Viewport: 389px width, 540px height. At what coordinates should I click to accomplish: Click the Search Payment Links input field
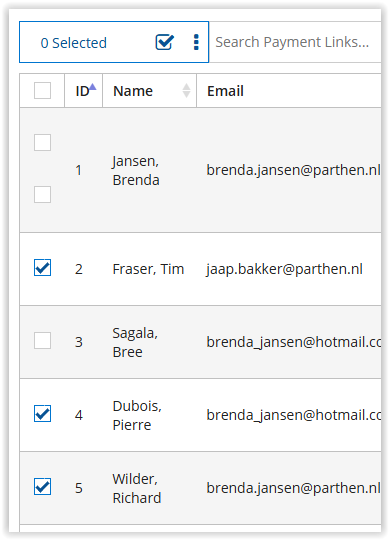[x=296, y=42]
